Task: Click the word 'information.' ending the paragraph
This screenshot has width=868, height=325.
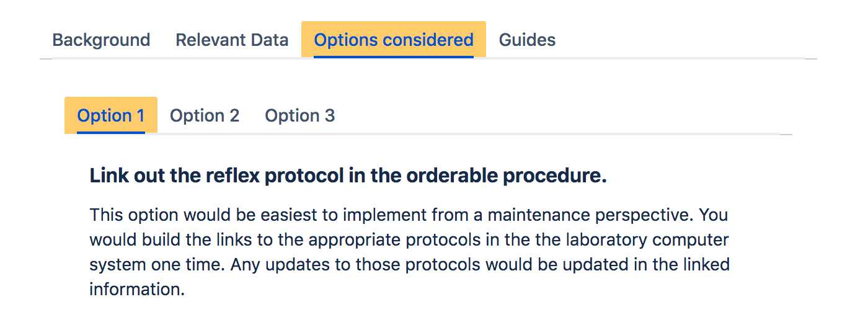Action: pos(137,290)
